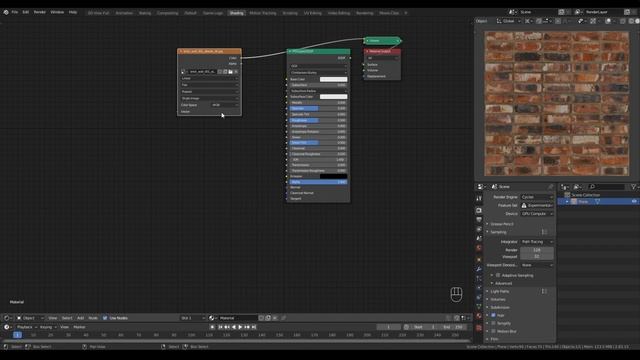640x360 pixels.
Task: Expand the Plane item in outliner
Action: tap(567, 202)
